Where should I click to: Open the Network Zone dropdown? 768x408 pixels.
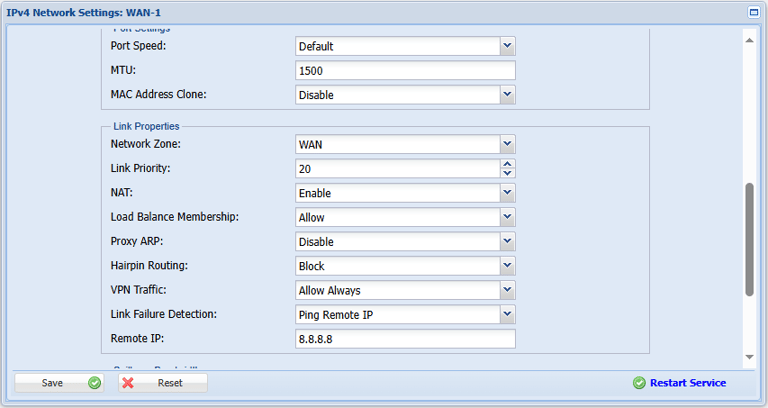(x=507, y=144)
